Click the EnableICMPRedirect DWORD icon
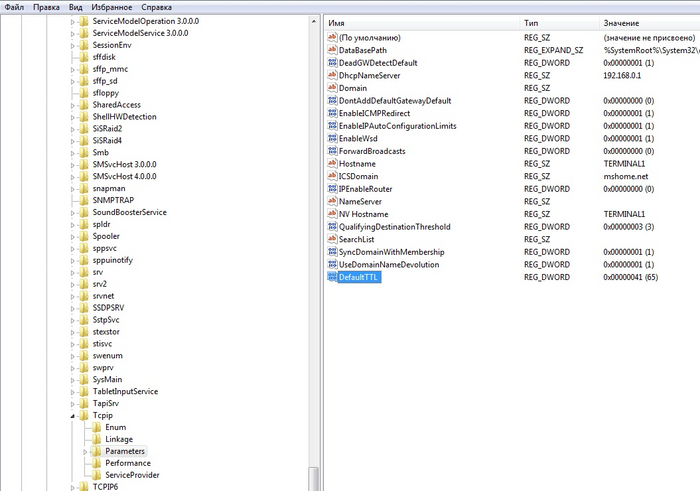 [332, 113]
